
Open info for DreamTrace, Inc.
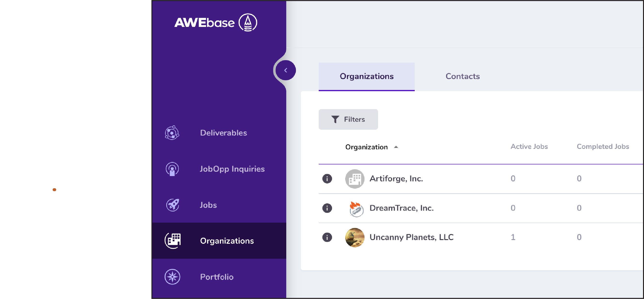(327, 208)
